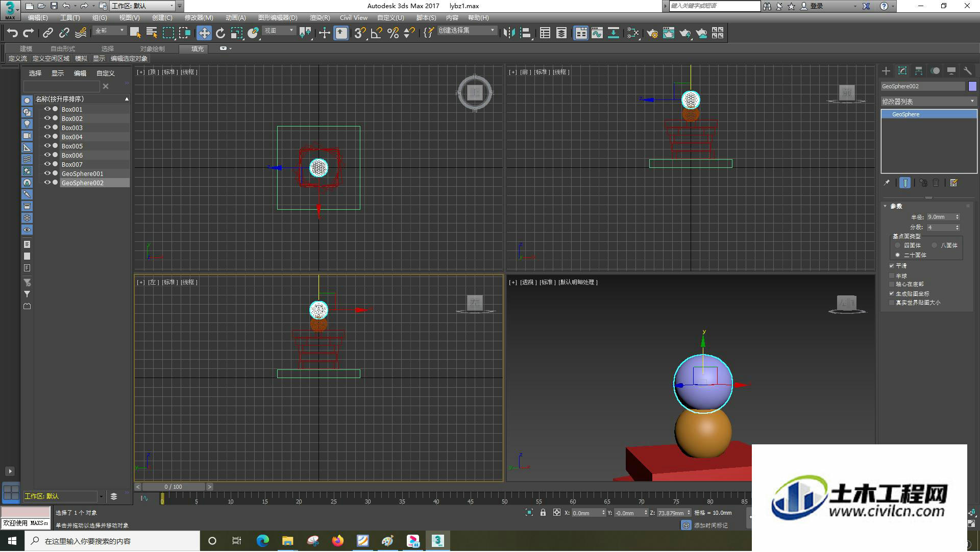Toggle the 平滑 checkbox
The width and height of the screenshot is (980, 552).
tap(892, 266)
